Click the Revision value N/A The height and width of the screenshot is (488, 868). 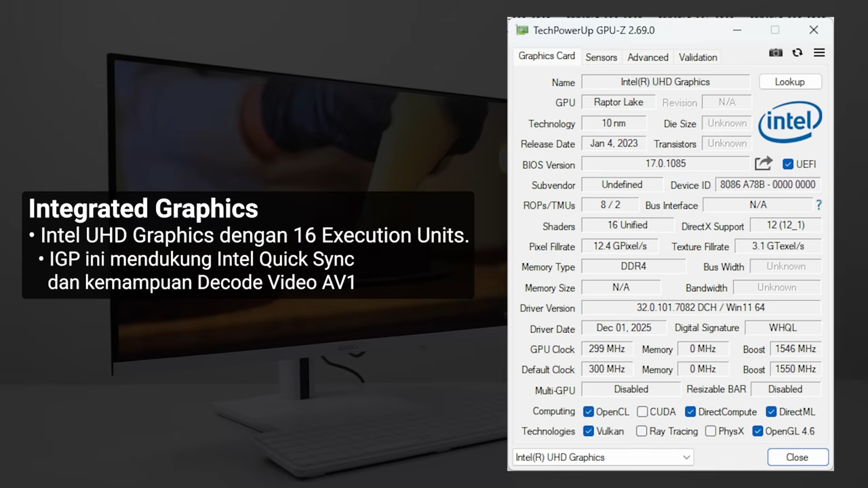click(727, 102)
